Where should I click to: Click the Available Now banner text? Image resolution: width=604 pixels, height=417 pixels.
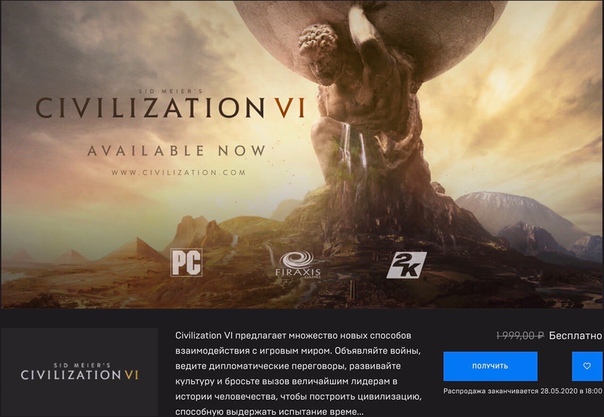click(176, 151)
